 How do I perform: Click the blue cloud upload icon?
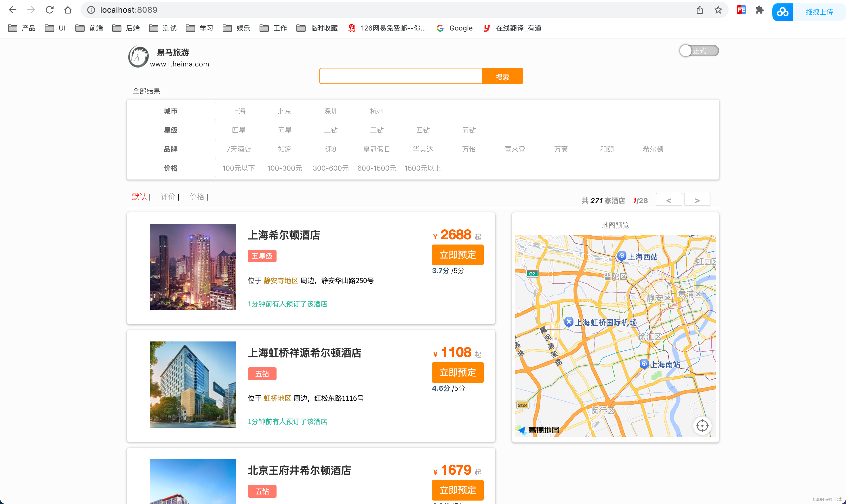[x=782, y=12]
